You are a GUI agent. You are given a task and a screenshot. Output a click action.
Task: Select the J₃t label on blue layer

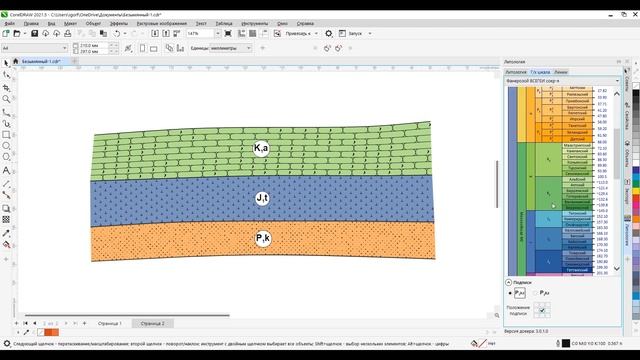click(262, 198)
